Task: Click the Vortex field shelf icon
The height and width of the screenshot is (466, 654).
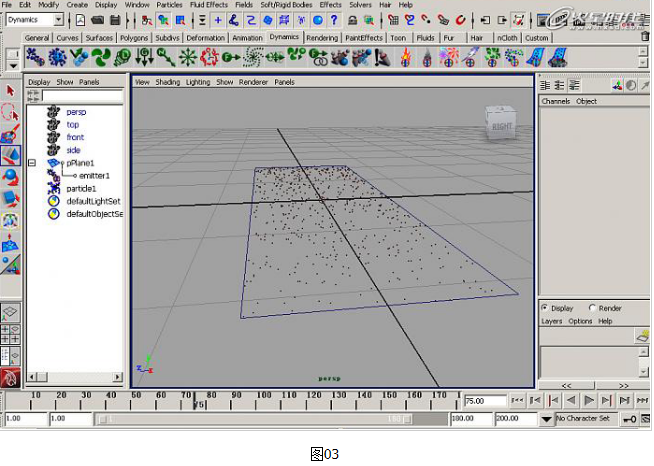Action: 253,57
